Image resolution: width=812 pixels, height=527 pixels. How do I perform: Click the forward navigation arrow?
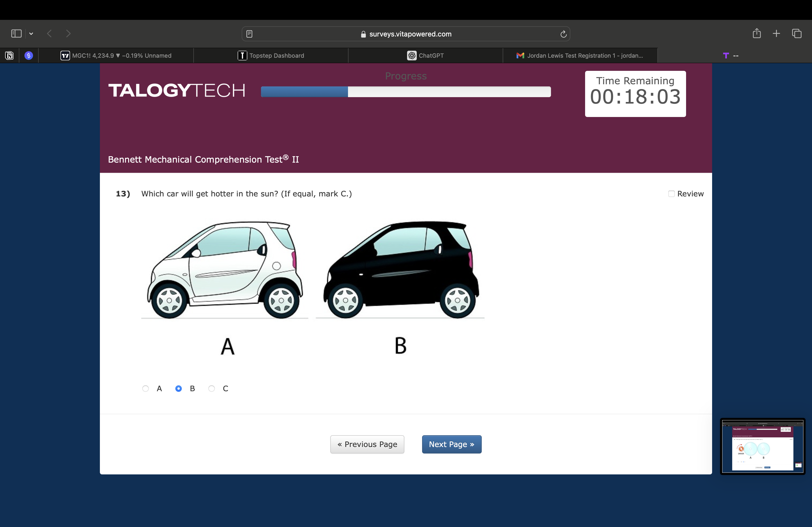point(68,33)
